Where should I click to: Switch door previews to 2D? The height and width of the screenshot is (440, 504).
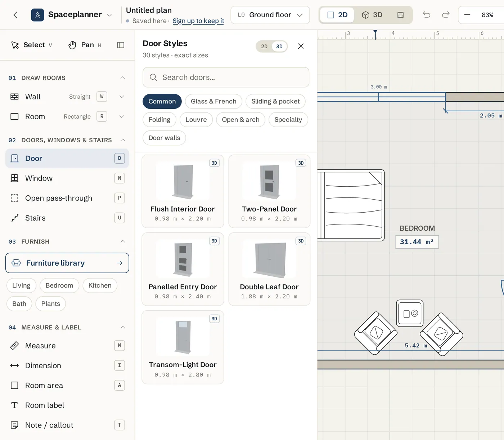(264, 46)
